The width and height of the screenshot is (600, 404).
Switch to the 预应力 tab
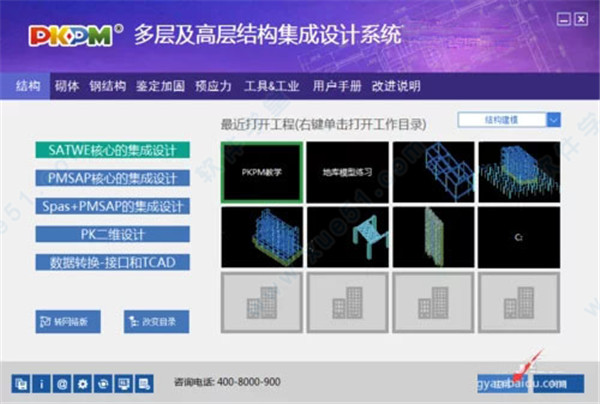tap(213, 86)
